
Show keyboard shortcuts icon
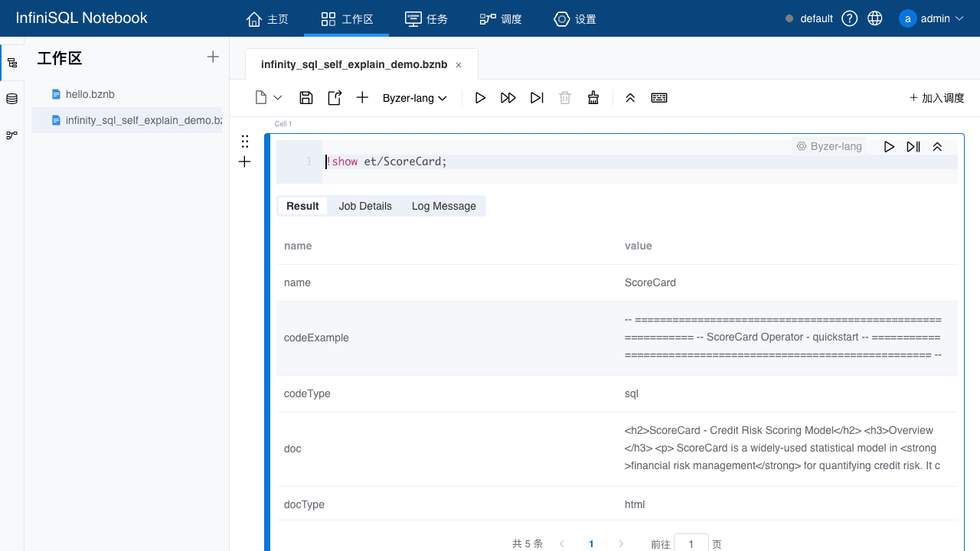[x=659, y=98]
